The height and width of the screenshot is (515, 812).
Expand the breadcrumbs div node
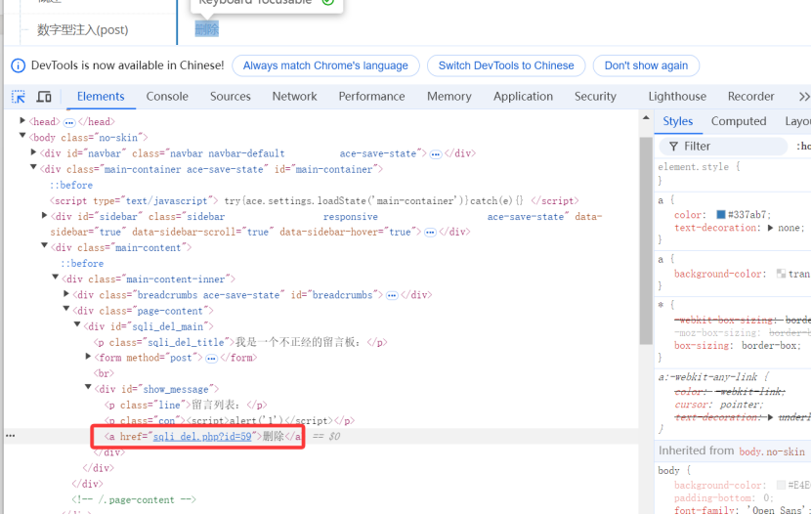66,294
